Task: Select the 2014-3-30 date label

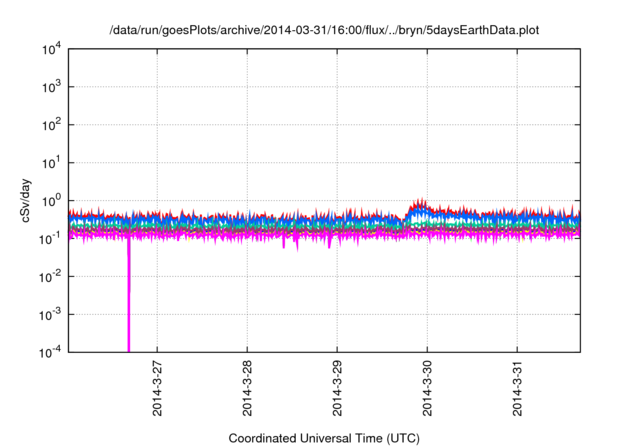Action: tap(427, 388)
